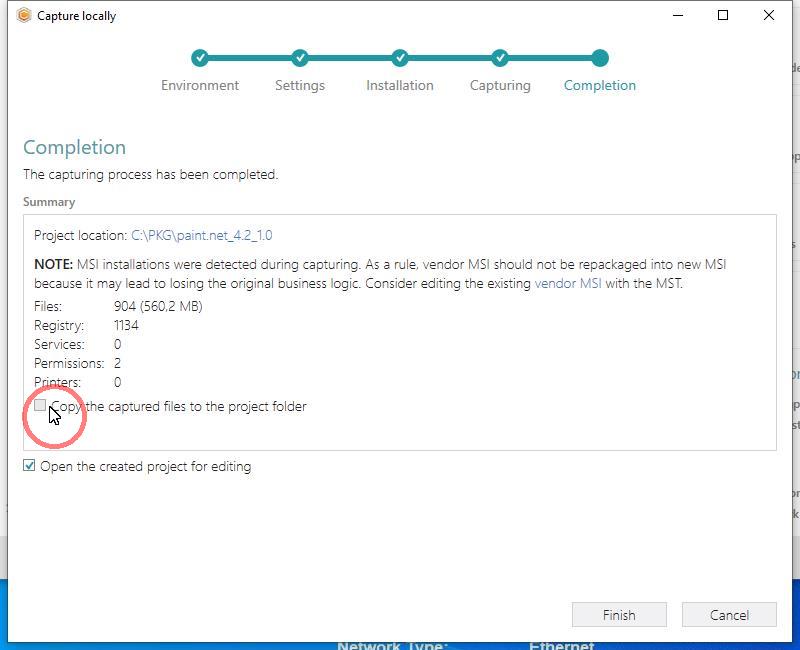The width and height of the screenshot is (800, 650).
Task: Minimize the Capture locally window
Action: tap(677, 16)
